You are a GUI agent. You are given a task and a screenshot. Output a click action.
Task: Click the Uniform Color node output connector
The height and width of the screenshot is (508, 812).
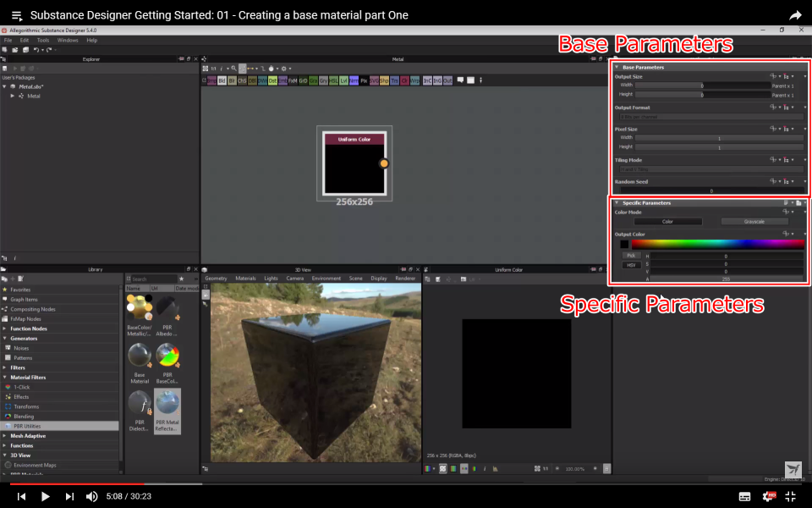tap(384, 163)
